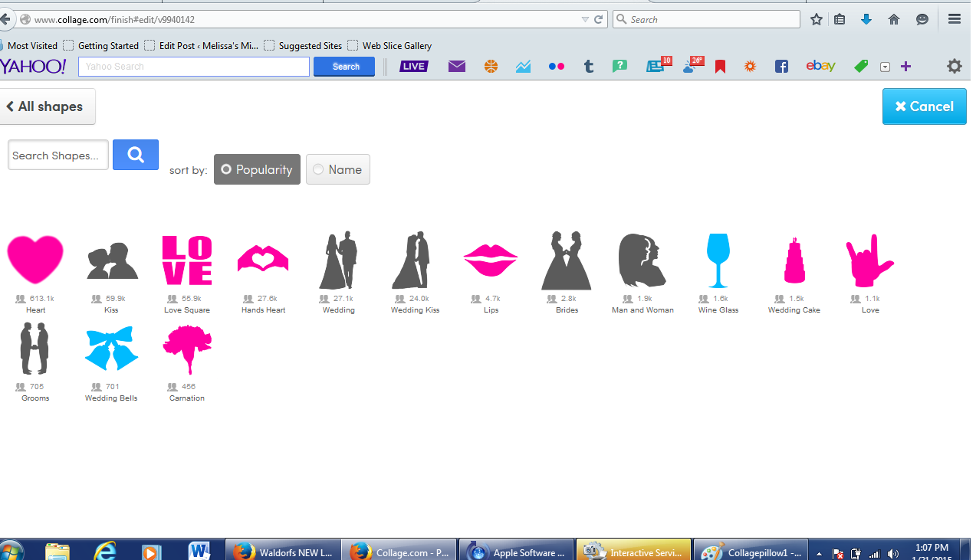Select the Grooms shape thumbnail
The width and height of the screenshot is (976, 560).
(x=35, y=349)
